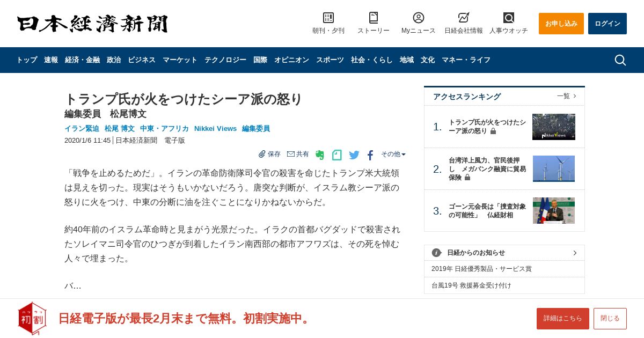Follow the 松尾 博文 author tag
The height and width of the screenshot is (338, 644).
pyautogui.click(x=120, y=129)
